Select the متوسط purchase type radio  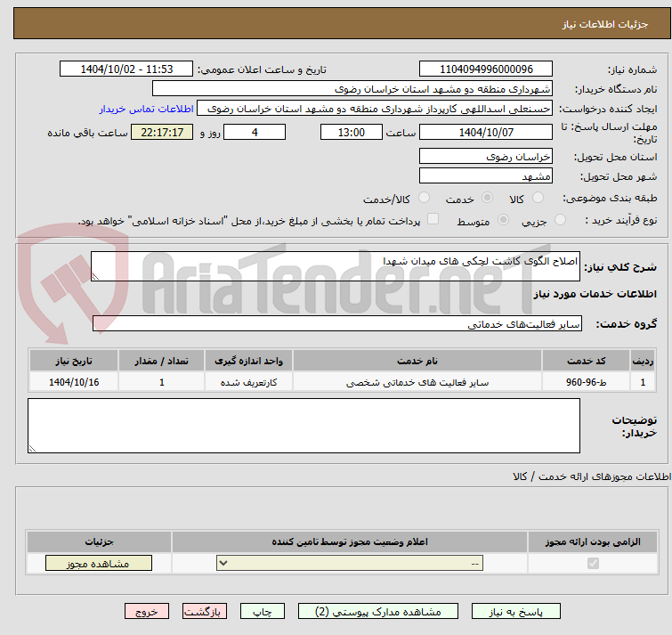[x=503, y=220]
